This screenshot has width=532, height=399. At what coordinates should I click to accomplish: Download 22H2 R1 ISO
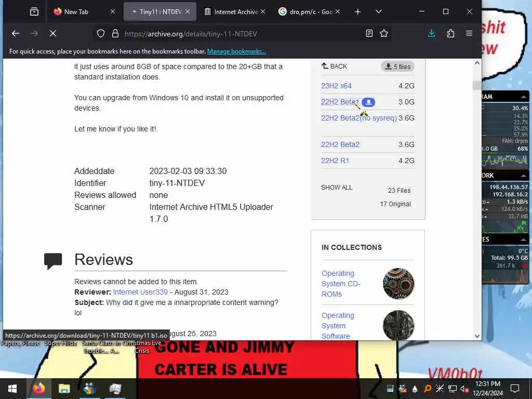335,161
